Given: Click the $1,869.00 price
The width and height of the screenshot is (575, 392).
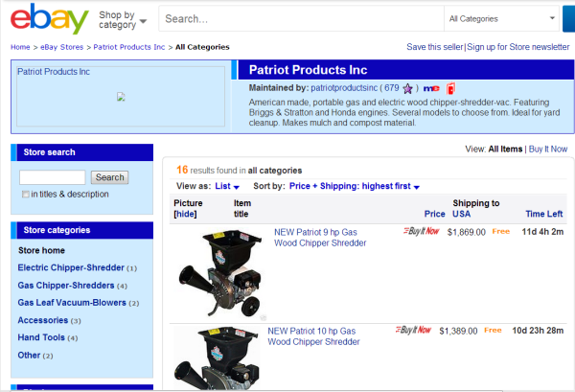Looking at the screenshot, I should tap(467, 232).
